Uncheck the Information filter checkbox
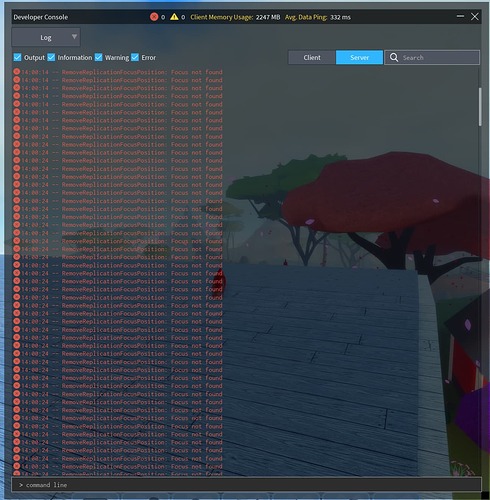This screenshot has width=490, height=500. pyautogui.click(x=51, y=57)
